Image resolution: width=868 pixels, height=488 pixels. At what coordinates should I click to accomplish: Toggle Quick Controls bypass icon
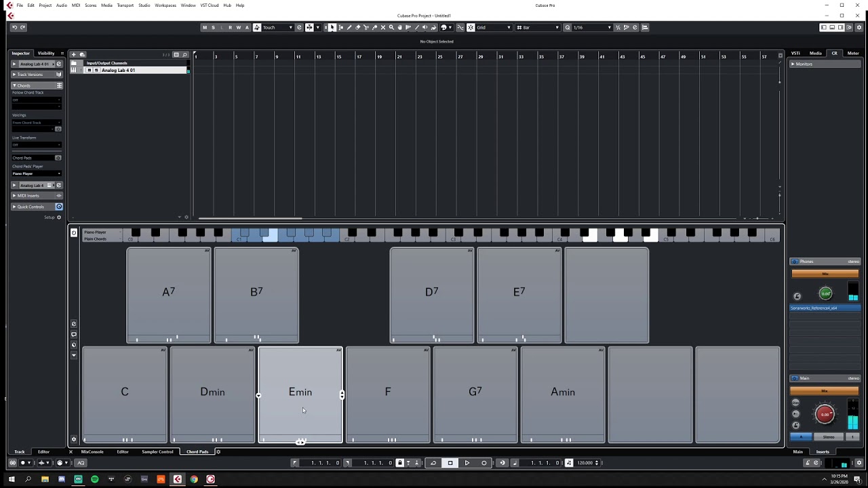59,207
